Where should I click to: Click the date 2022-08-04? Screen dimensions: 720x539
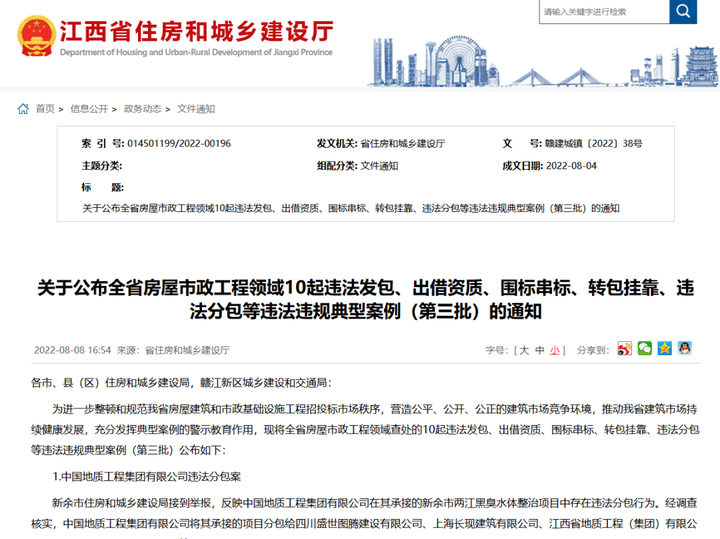571,166
